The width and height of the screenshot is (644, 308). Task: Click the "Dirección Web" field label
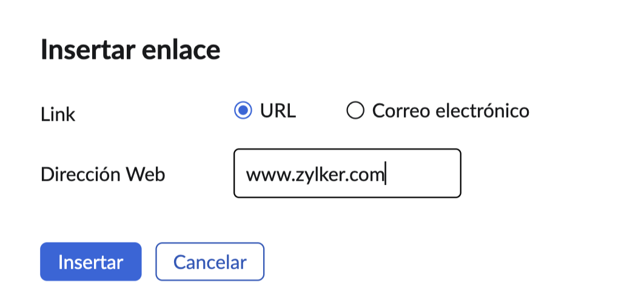click(102, 175)
